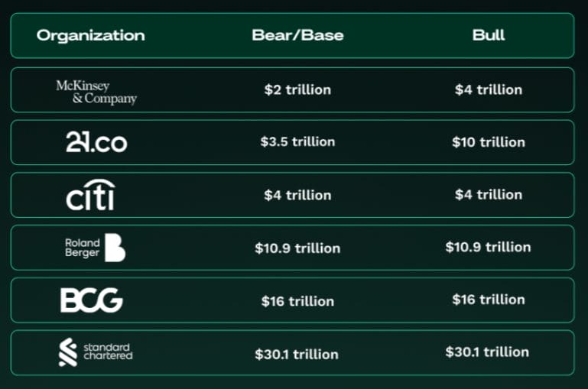Image resolution: width=588 pixels, height=389 pixels.
Task: Click Citi's $4 trillion bear/base value
Action: (297, 195)
